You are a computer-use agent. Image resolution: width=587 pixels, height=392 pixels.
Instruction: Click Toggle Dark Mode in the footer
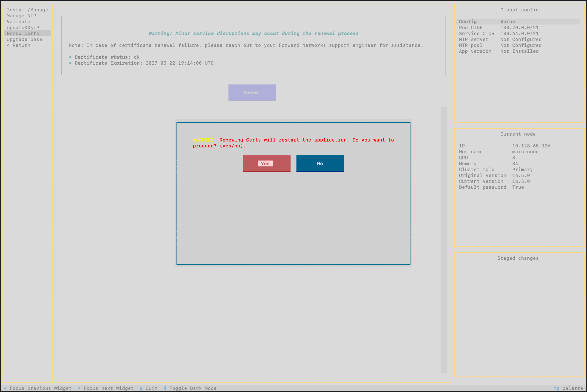tap(190, 388)
